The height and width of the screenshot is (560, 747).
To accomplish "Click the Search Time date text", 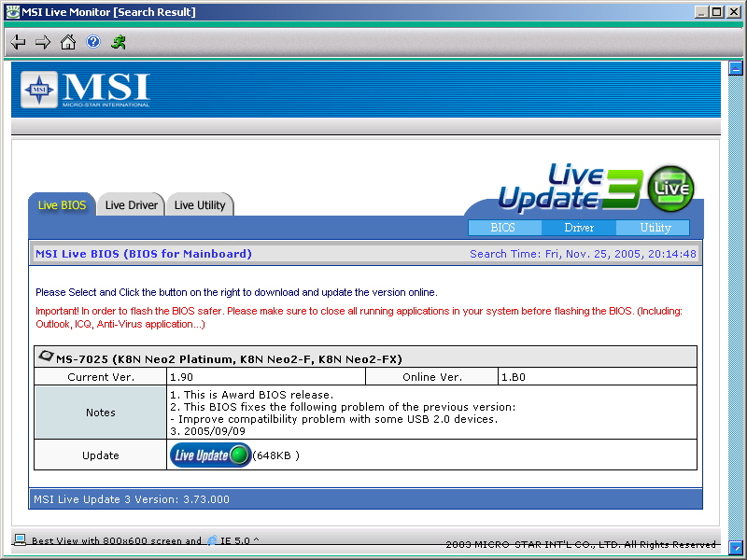I will pyautogui.click(x=583, y=254).
